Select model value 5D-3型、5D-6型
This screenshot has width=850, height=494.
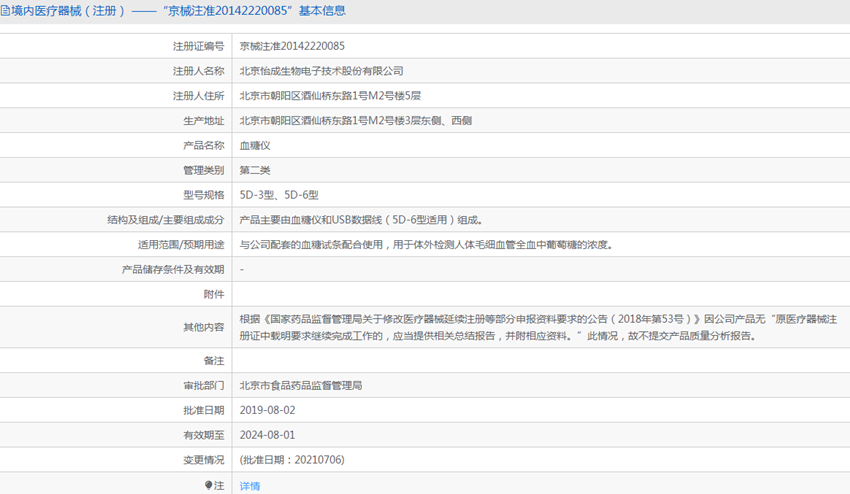[x=279, y=195]
